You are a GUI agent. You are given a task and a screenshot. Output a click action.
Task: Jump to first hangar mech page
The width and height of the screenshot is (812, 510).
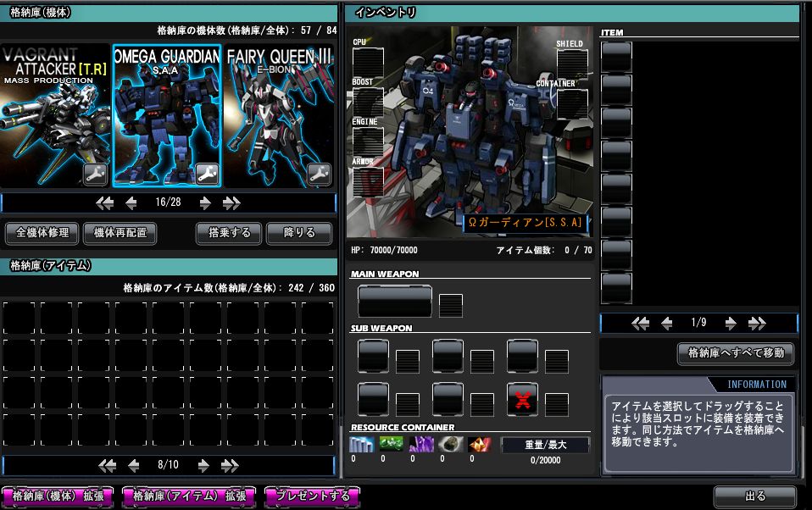click(x=105, y=203)
